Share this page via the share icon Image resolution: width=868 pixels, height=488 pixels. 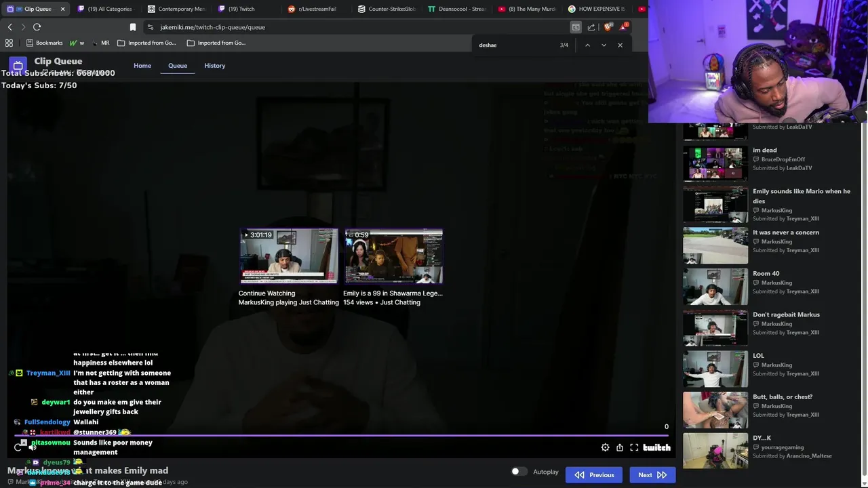click(x=591, y=27)
